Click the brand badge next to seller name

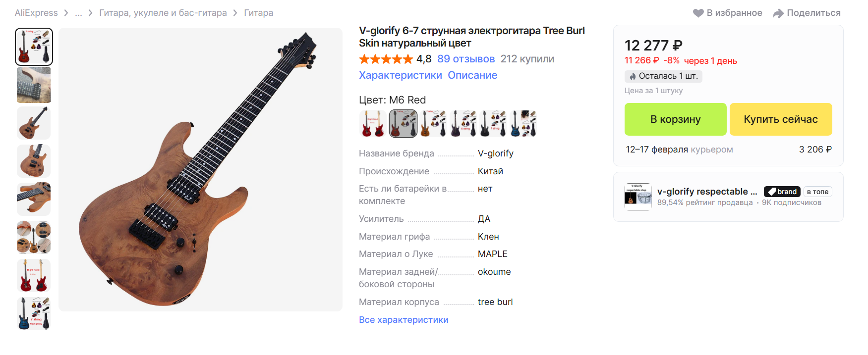pos(782,192)
